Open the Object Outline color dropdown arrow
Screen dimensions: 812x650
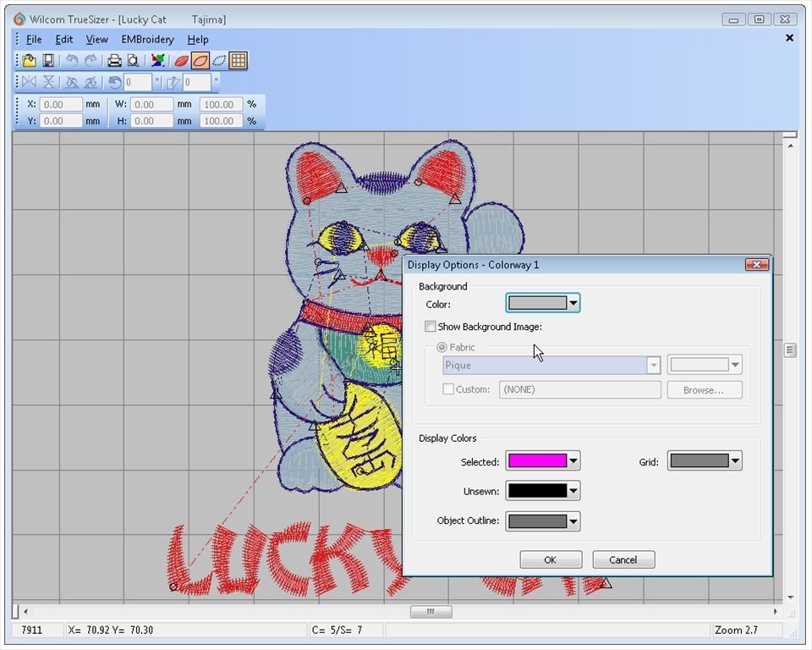[x=573, y=521]
